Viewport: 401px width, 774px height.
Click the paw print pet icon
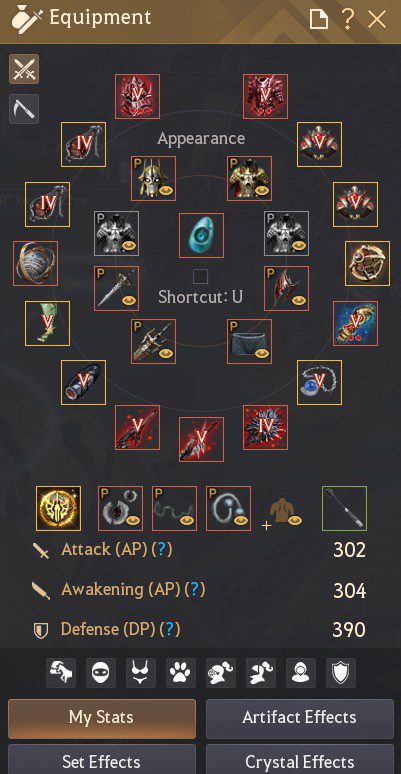[181, 673]
